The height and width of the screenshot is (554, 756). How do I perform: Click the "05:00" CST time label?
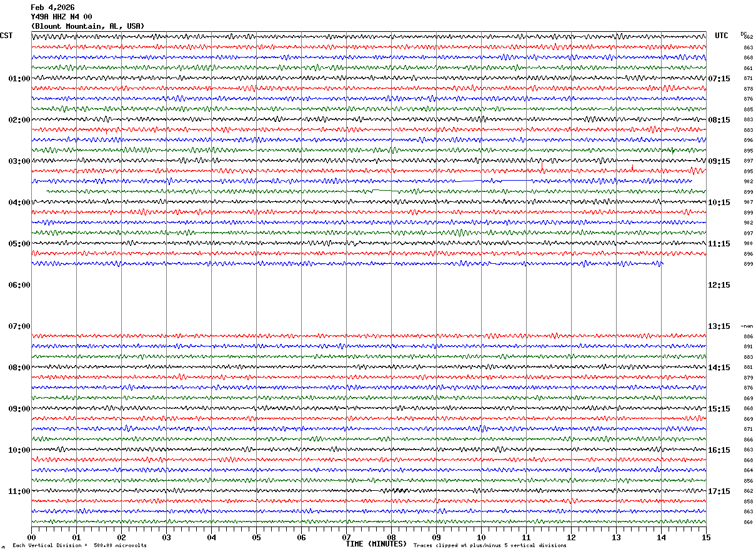(x=19, y=244)
